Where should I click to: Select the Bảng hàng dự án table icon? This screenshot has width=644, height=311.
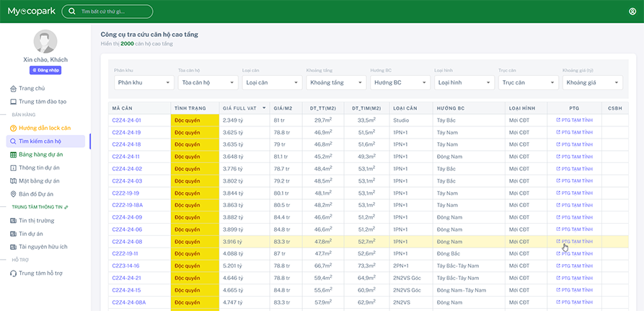[13, 154]
